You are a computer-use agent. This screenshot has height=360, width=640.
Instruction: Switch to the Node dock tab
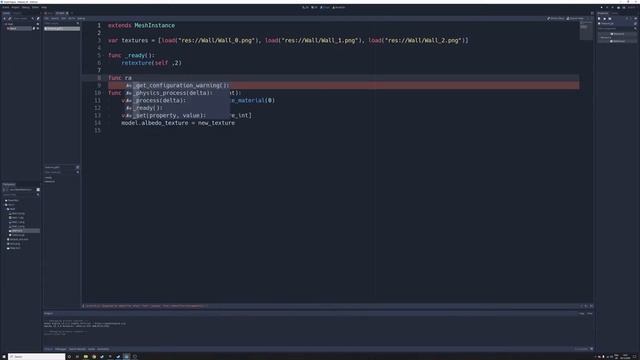point(614,13)
